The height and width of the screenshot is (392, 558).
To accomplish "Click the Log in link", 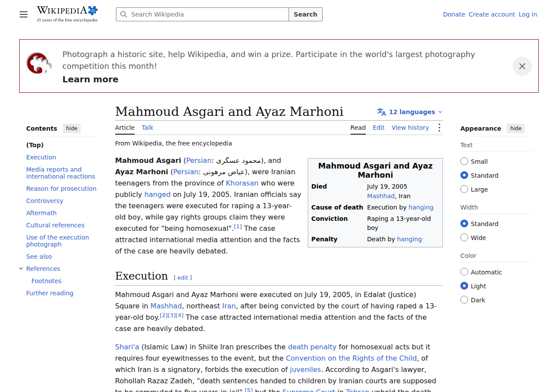I will coord(527,14).
